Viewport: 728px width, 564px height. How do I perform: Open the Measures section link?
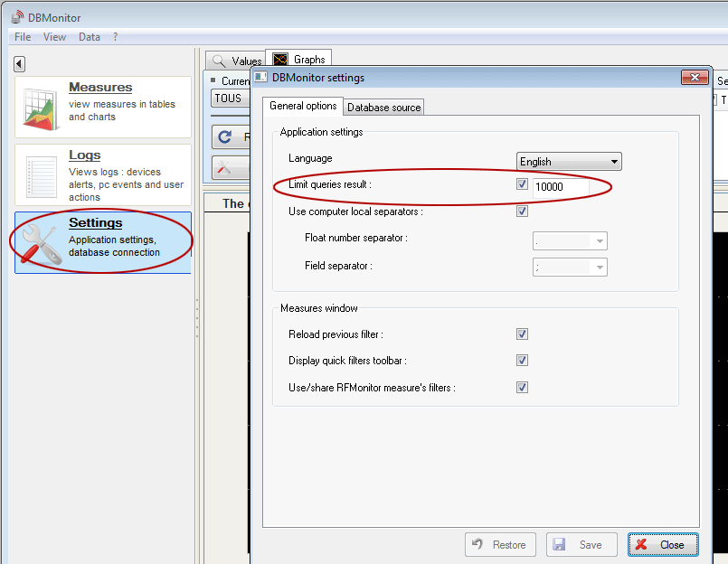(100, 88)
